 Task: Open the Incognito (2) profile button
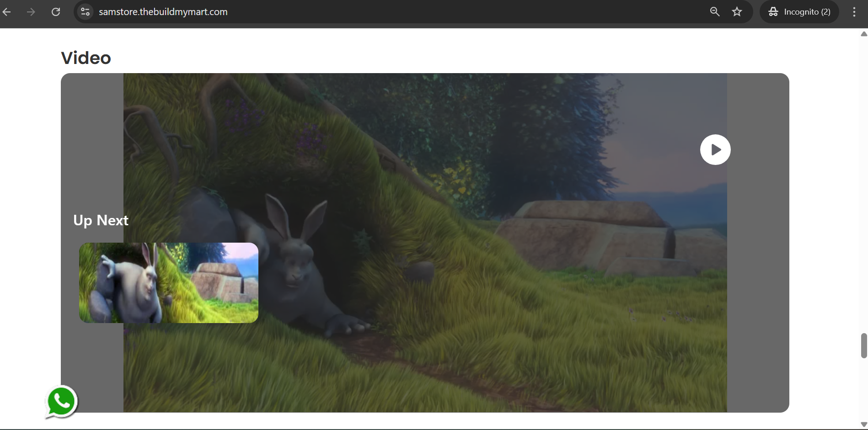[799, 12]
